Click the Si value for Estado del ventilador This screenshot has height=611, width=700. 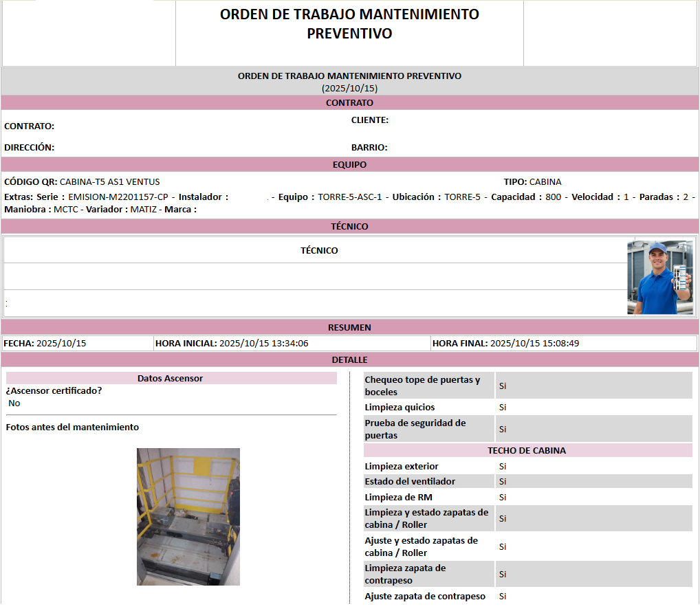coord(503,482)
